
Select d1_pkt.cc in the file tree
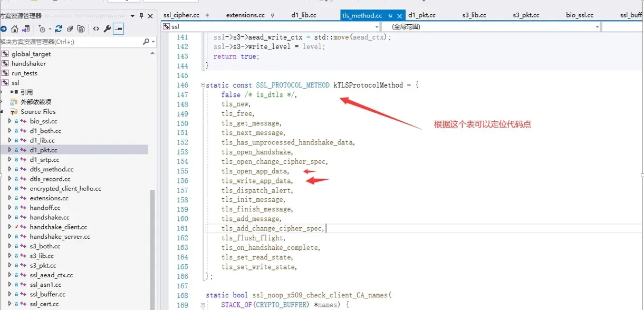tap(43, 150)
